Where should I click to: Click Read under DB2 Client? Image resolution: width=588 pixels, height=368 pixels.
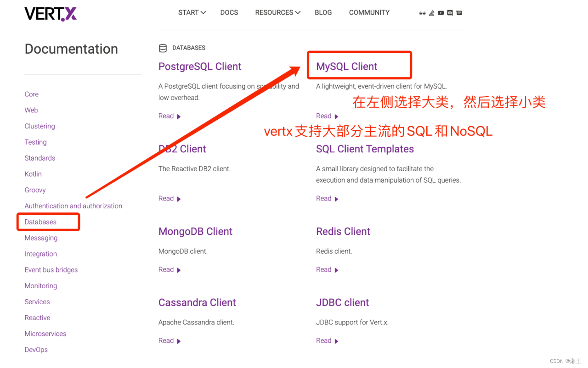point(166,199)
